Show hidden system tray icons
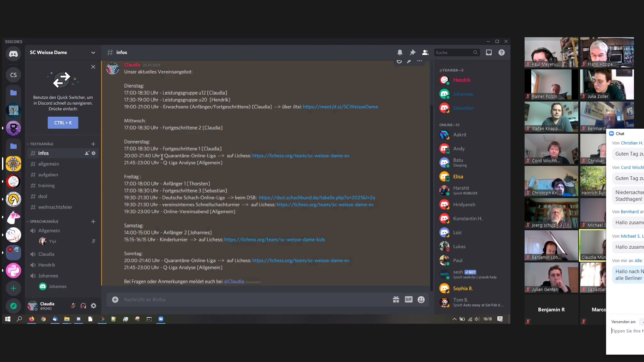644x362 pixels. (454, 319)
